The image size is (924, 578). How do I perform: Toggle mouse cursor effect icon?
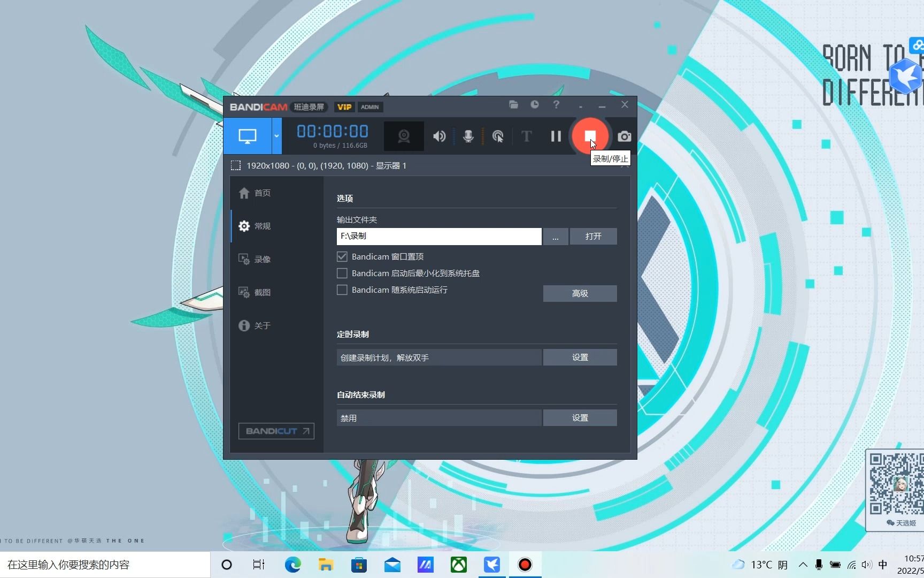[x=498, y=136]
